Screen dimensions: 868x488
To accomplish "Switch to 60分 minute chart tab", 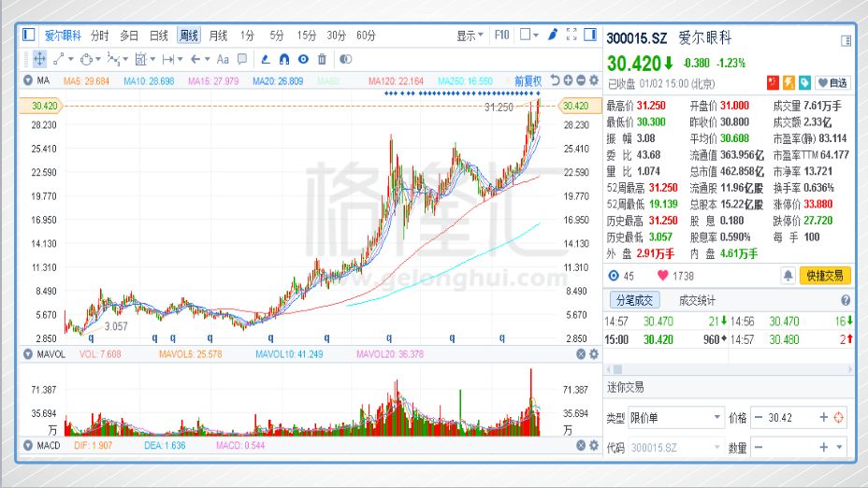I will pyautogui.click(x=366, y=36).
